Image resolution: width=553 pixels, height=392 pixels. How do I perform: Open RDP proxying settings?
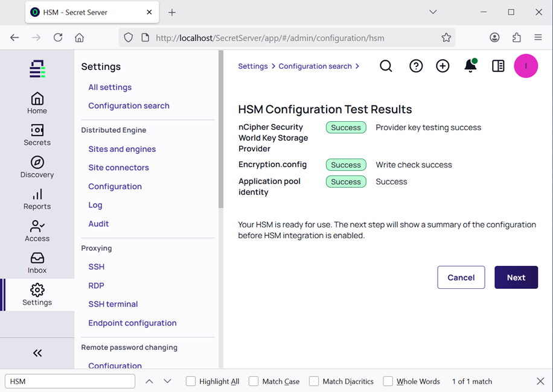96,285
